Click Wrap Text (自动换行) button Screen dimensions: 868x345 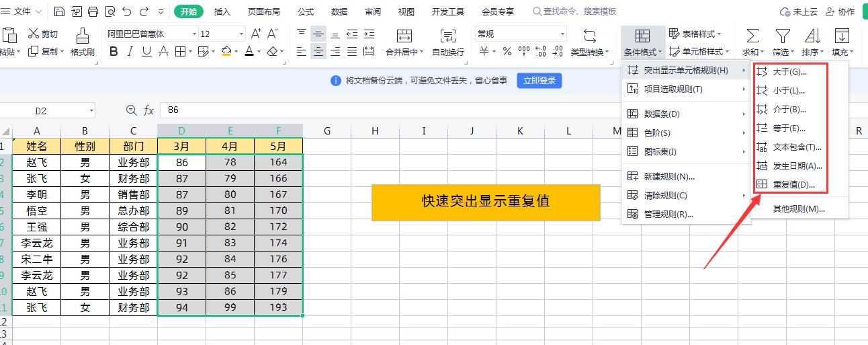click(x=448, y=42)
